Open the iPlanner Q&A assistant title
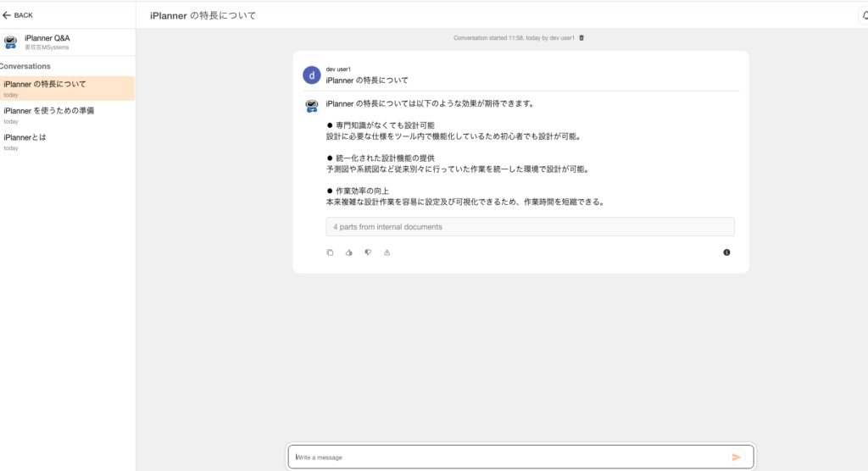 [x=47, y=38]
